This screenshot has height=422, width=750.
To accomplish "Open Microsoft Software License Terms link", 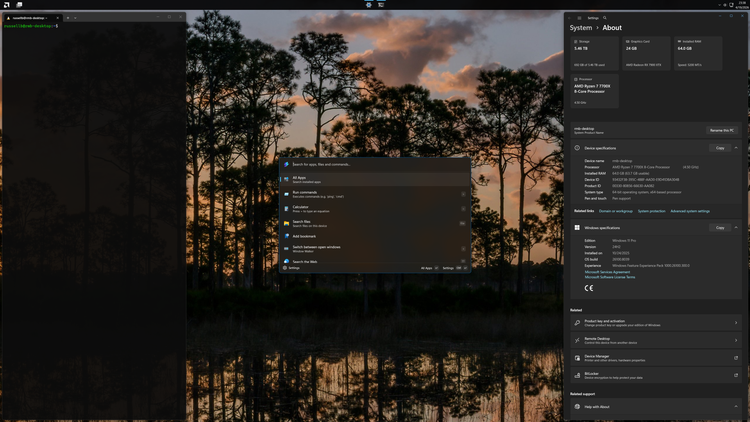I will (x=610, y=277).
